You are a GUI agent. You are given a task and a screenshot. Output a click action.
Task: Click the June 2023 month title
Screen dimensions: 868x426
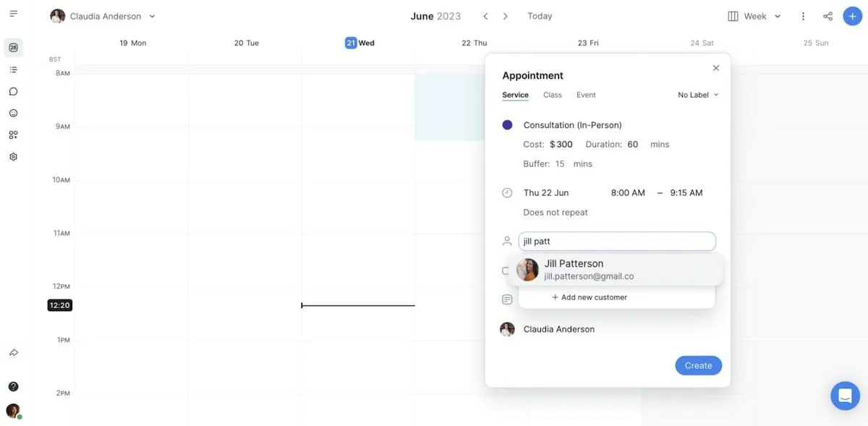[x=435, y=16]
